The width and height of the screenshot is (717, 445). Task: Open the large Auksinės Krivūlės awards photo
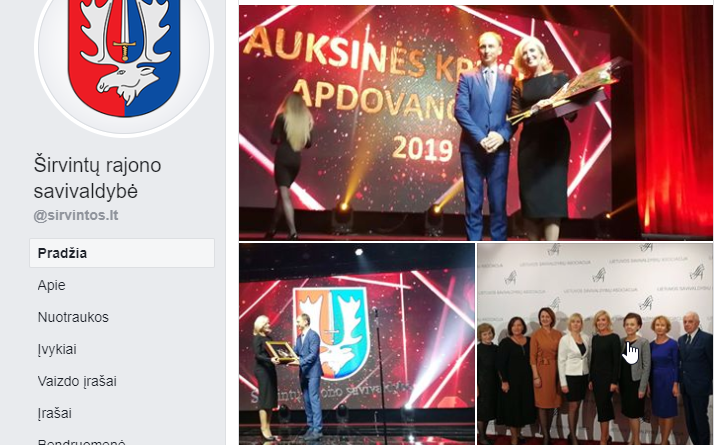pos(476,123)
